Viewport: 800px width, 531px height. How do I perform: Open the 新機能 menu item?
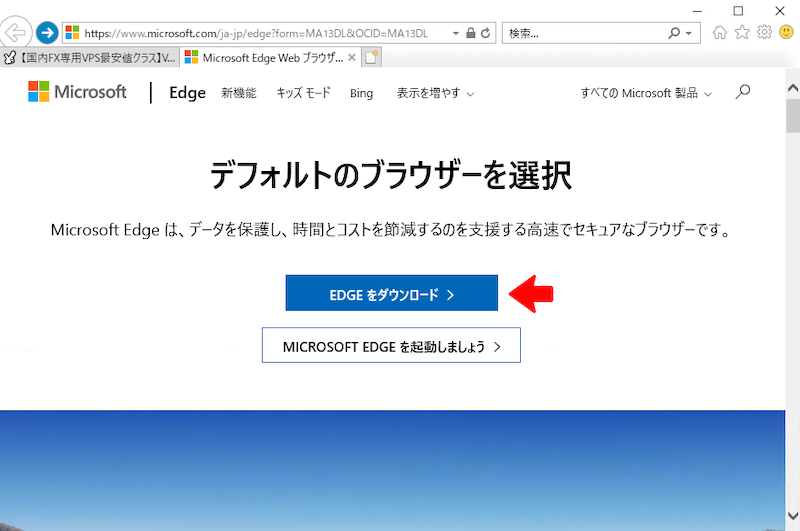239,93
